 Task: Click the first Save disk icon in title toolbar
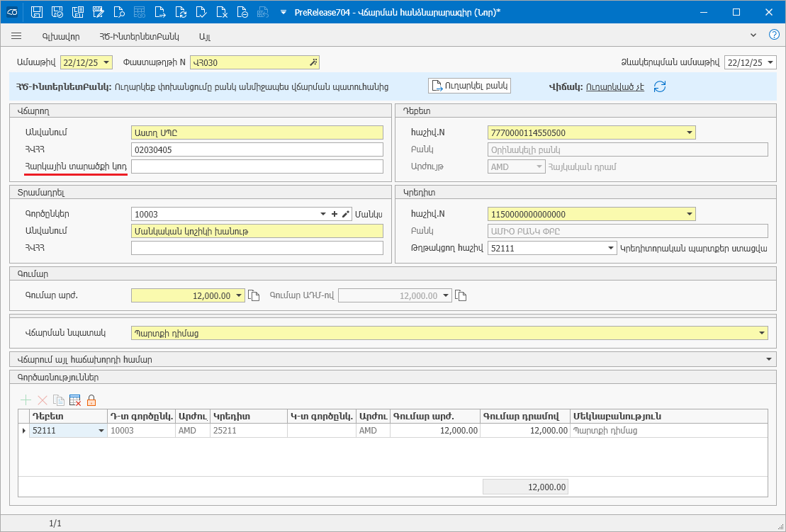coord(37,12)
